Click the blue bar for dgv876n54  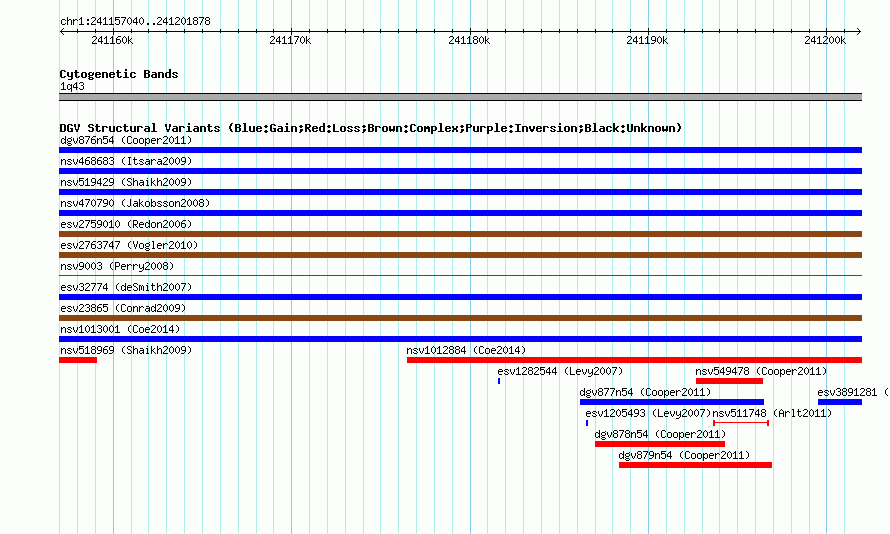(460, 150)
